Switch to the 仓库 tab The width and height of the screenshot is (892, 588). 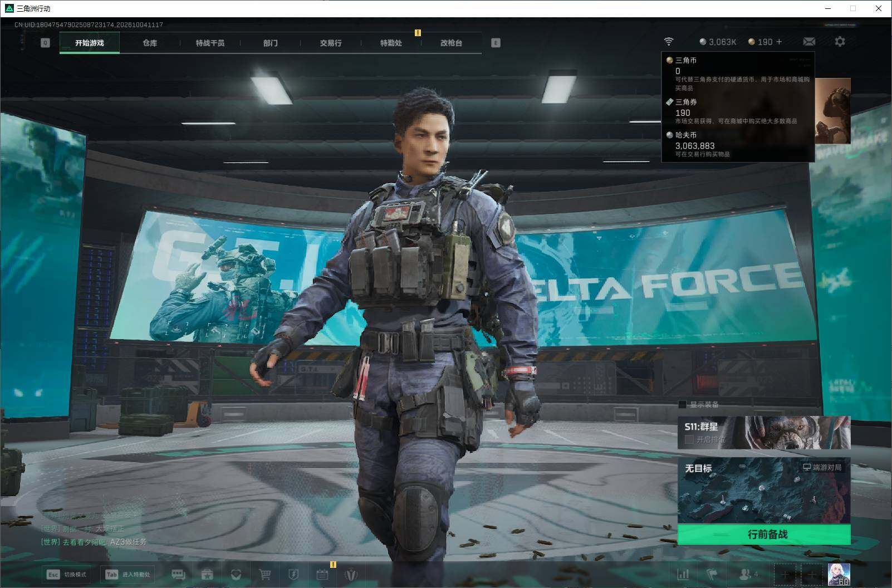click(150, 43)
